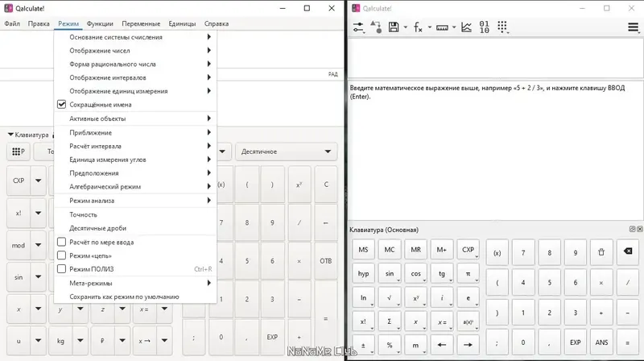Viewport: 644px width, 361px height.
Task: Click the M+ memory add button
Action: [442, 250]
